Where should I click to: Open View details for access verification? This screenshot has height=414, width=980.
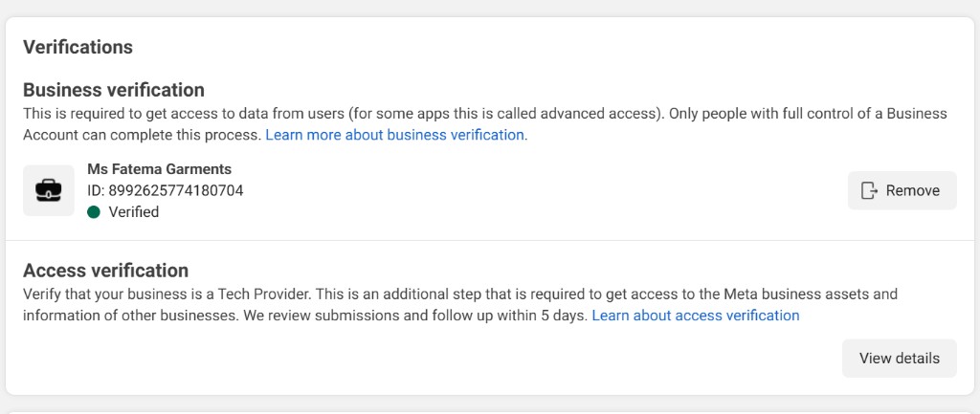pyautogui.click(x=900, y=359)
